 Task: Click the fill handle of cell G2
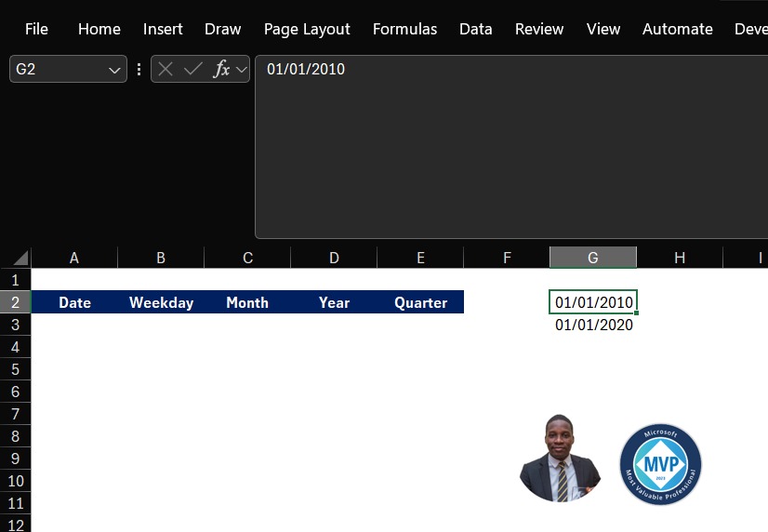(x=636, y=313)
